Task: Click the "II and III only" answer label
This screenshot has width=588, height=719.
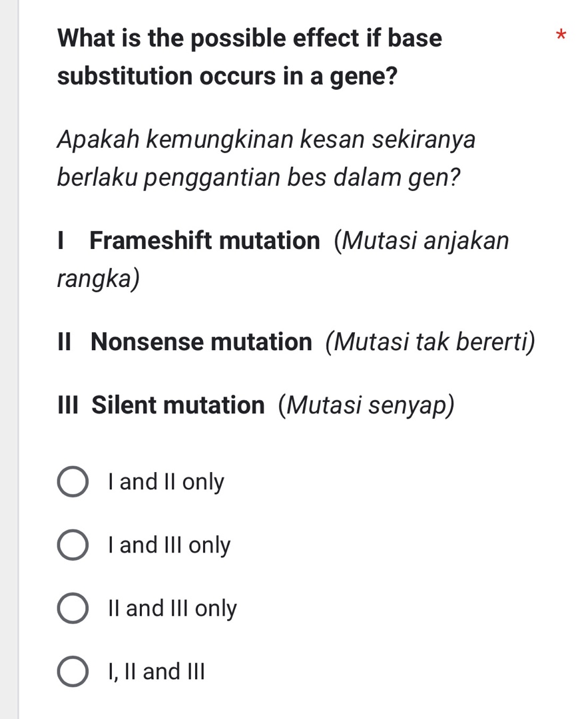Action: point(172,608)
